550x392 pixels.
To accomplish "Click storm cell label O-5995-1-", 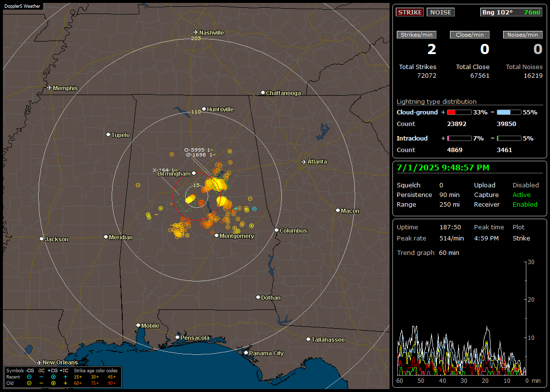I will [x=199, y=150].
